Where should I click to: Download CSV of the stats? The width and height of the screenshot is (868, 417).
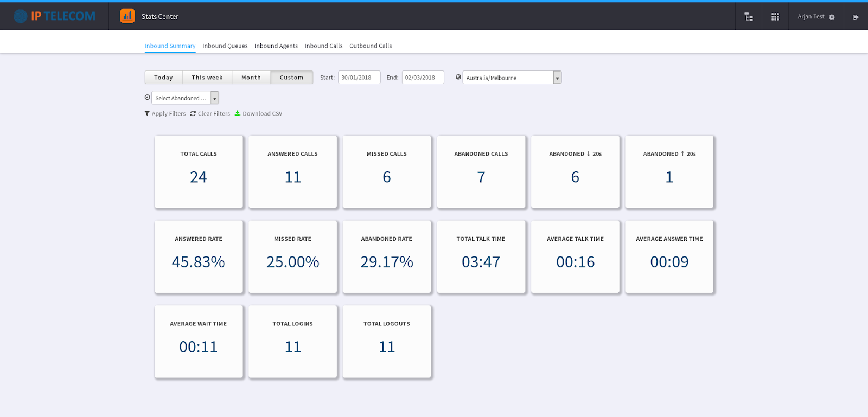(x=258, y=114)
